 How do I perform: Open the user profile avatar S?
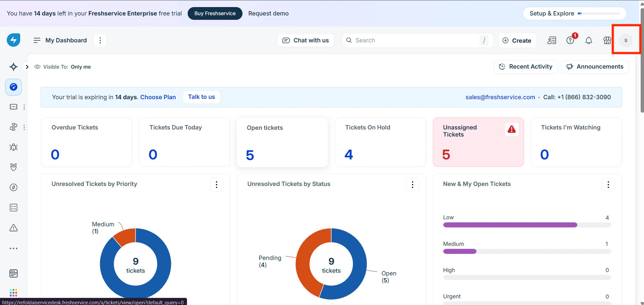click(626, 40)
